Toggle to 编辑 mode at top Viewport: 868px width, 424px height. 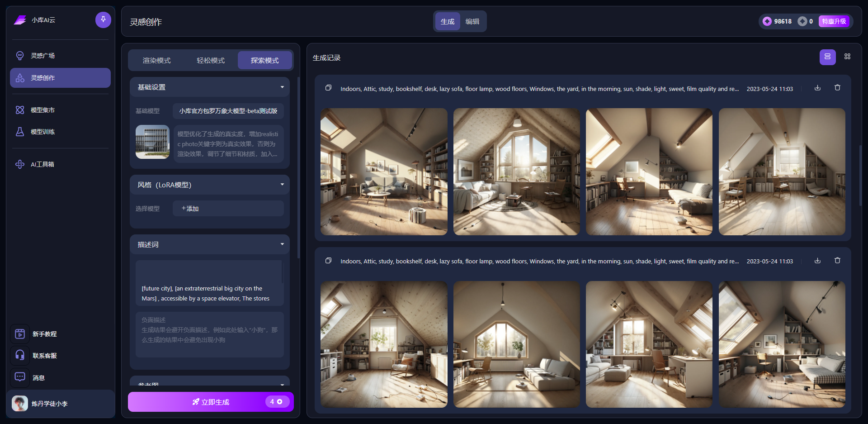472,22
